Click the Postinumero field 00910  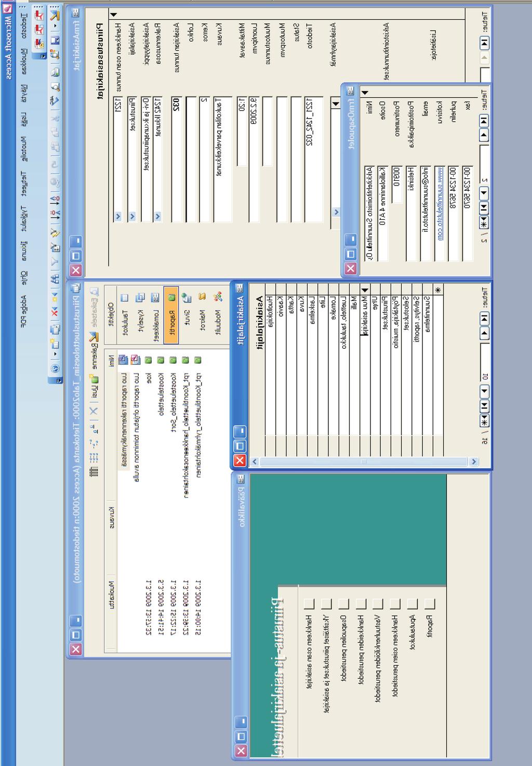pos(396,184)
